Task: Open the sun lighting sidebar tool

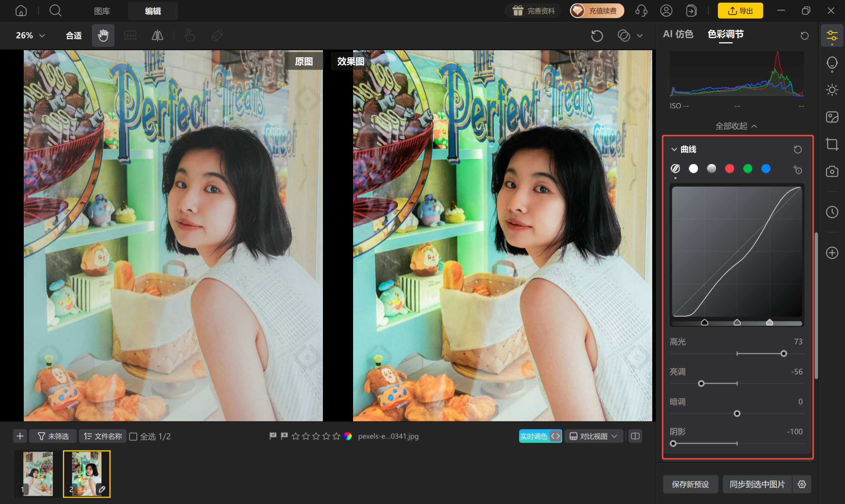Action: 832,90
